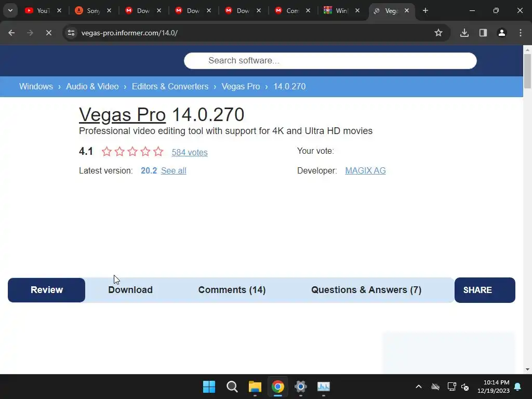This screenshot has height=399, width=532.
Task: Select the Download tab
Action: (x=130, y=290)
